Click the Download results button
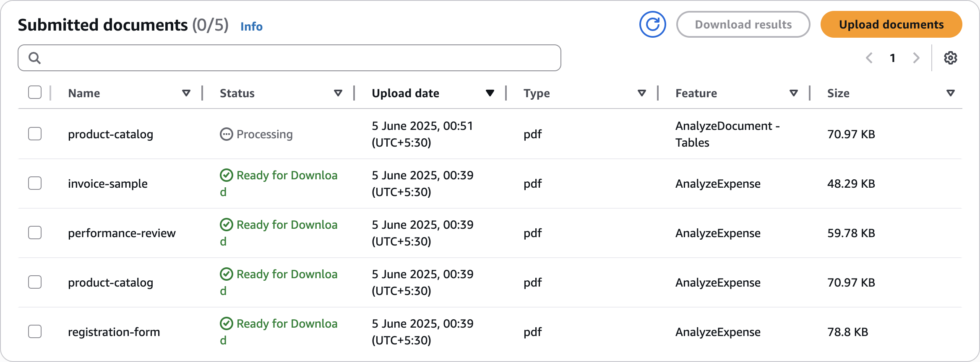Image resolution: width=980 pixels, height=362 pixels. (x=743, y=24)
